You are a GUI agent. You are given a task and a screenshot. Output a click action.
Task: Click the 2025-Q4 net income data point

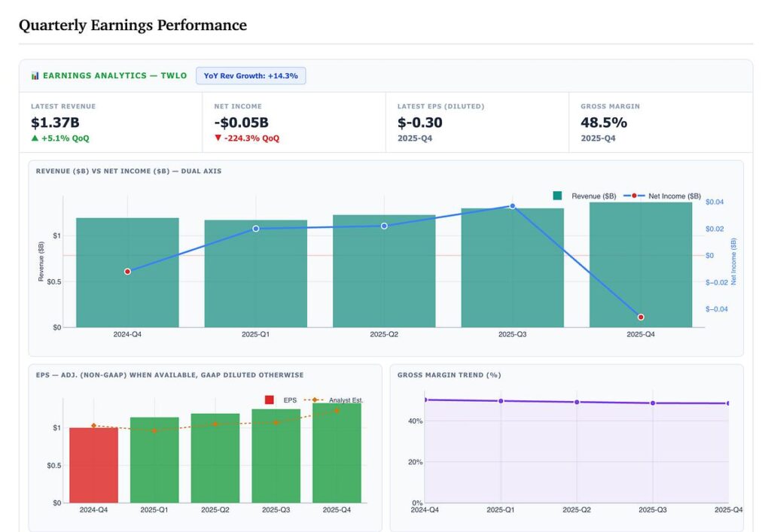(641, 317)
